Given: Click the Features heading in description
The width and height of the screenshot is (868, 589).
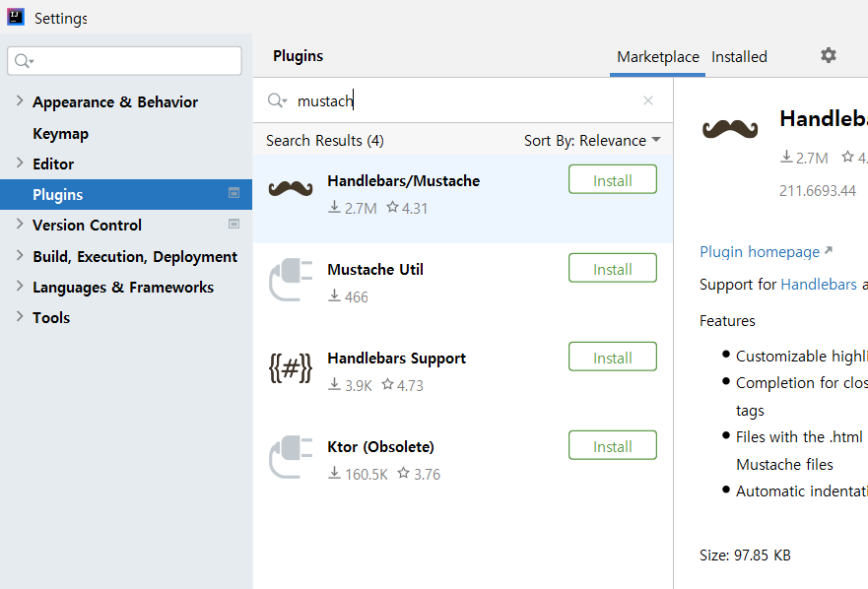Looking at the screenshot, I should pyautogui.click(x=727, y=321).
